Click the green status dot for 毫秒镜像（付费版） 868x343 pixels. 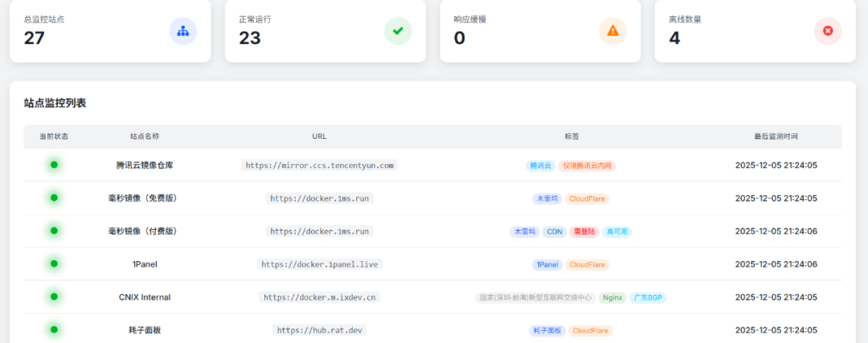click(x=54, y=231)
